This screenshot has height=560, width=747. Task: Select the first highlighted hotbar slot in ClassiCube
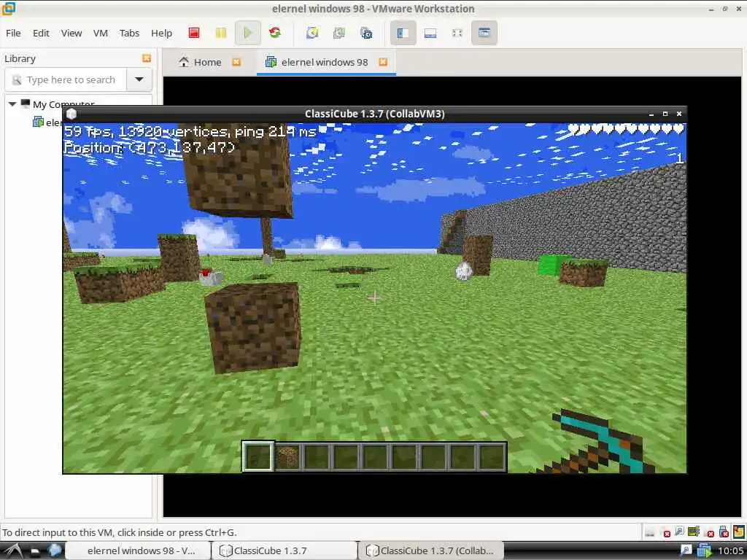[258, 456]
